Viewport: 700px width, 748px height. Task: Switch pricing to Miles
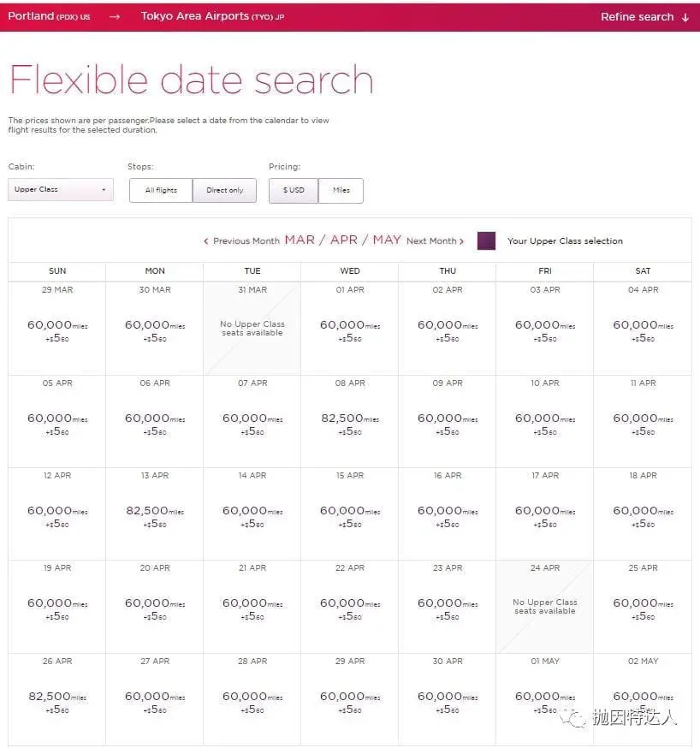tap(341, 190)
